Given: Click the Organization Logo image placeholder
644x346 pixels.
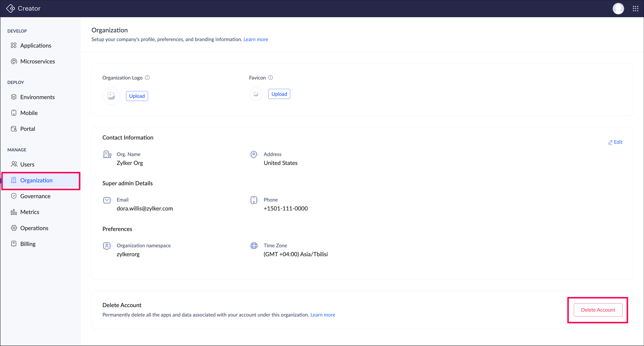Looking at the screenshot, I should click(111, 96).
